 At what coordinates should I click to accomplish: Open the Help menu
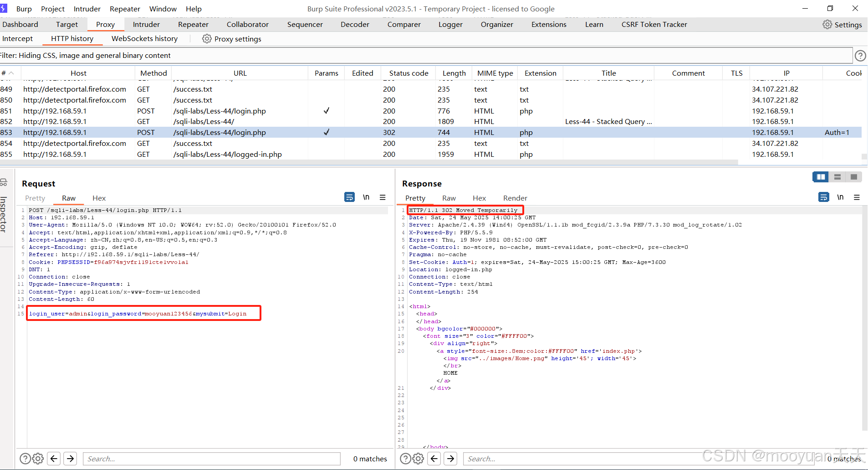click(x=194, y=9)
